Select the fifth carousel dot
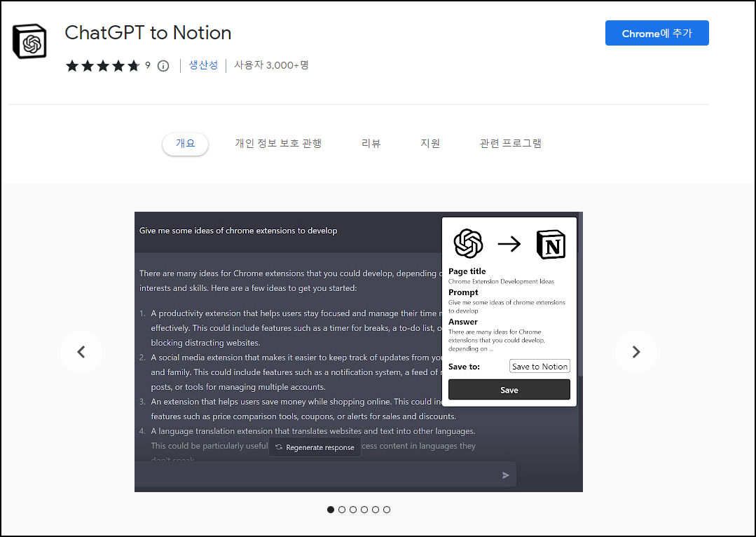Viewport: 756px width, 537px height. (x=375, y=510)
